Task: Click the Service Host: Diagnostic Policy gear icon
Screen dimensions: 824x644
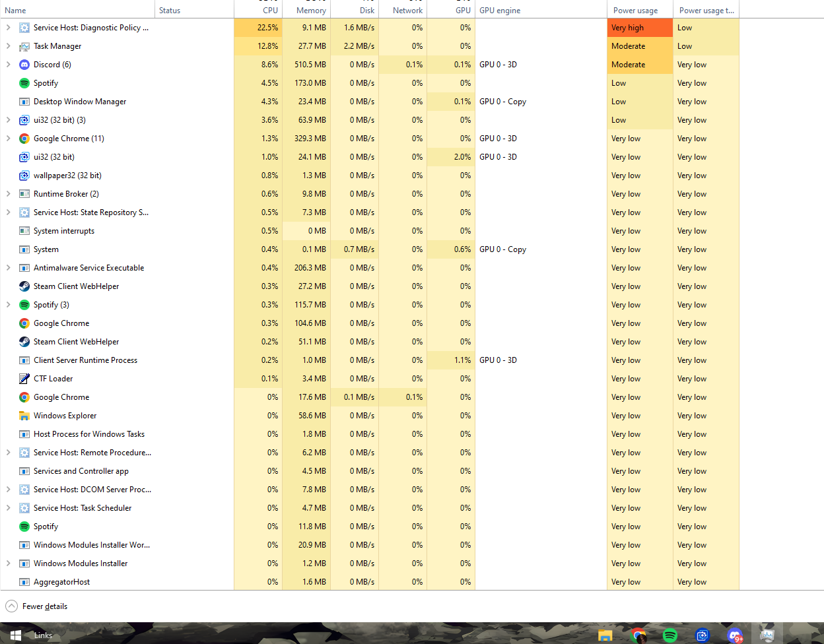Action: click(x=24, y=28)
